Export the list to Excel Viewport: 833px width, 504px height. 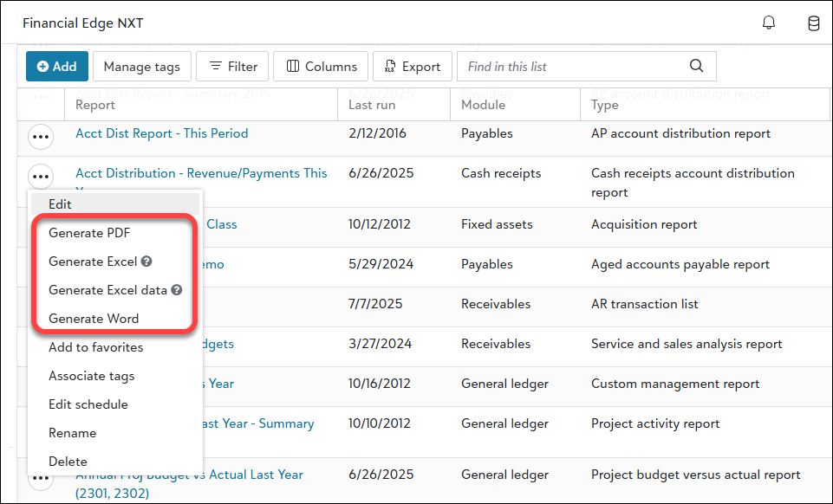[413, 67]
